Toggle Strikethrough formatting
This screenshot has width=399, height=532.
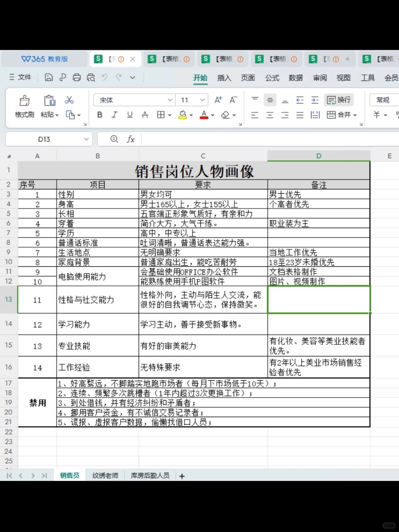(145, 115)
